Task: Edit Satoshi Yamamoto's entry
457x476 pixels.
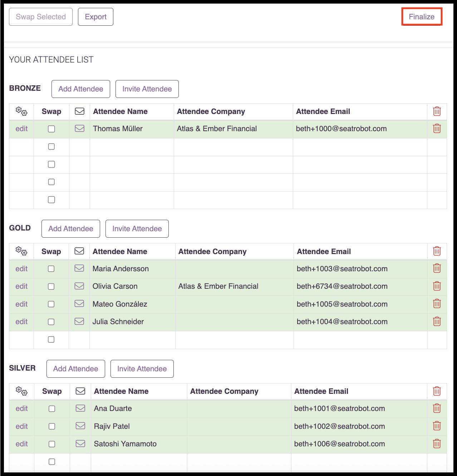Action: pos(21,444)
